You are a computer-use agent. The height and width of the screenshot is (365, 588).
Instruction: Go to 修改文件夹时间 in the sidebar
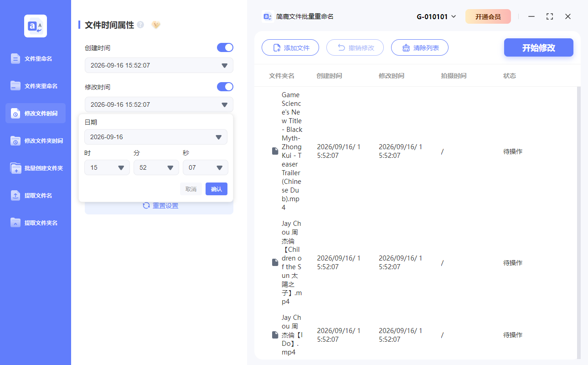[36, 141]
